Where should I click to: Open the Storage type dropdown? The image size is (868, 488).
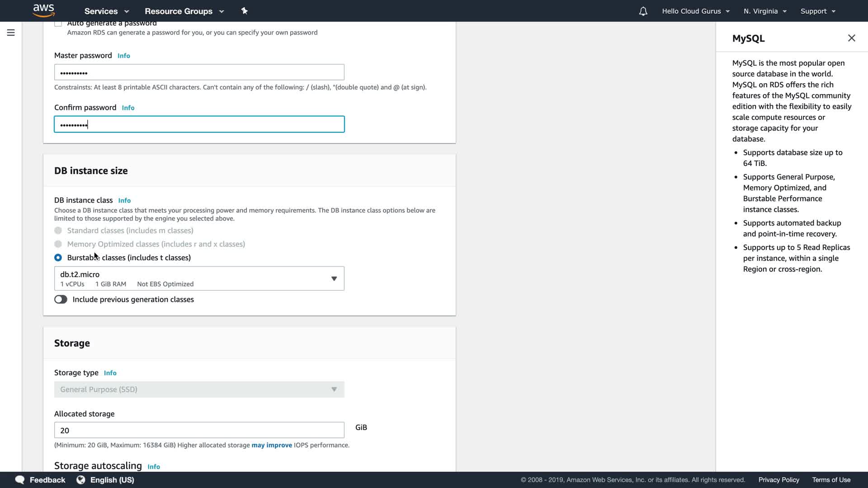point(199,389)
